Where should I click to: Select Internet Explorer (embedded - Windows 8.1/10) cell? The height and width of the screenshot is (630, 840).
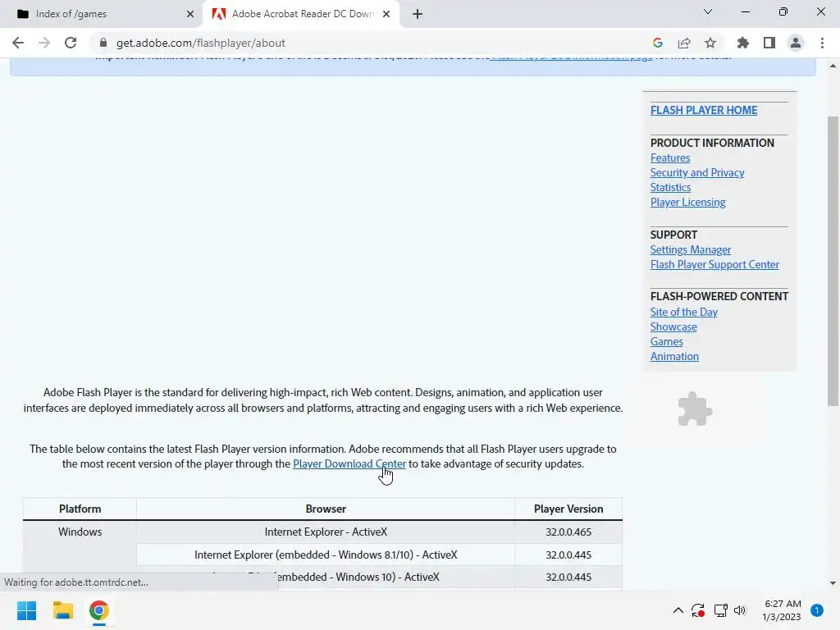coord(326,555)
